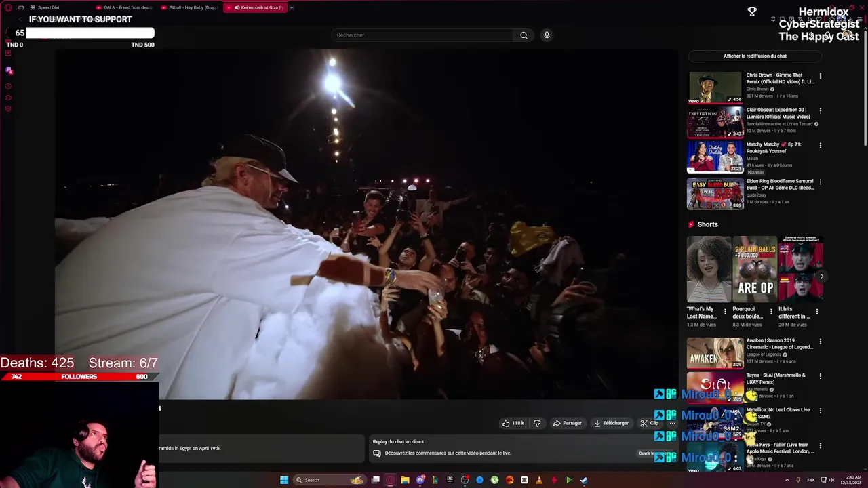Open options menu for Awaken League of Legends video
The width and height of the screenshot is (868, 488).
point(821,341)
